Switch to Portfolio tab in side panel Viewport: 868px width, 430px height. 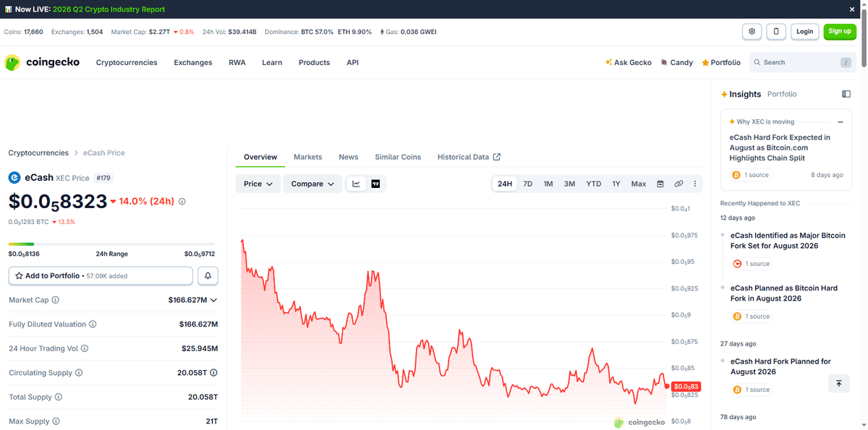tap(782, 94)
